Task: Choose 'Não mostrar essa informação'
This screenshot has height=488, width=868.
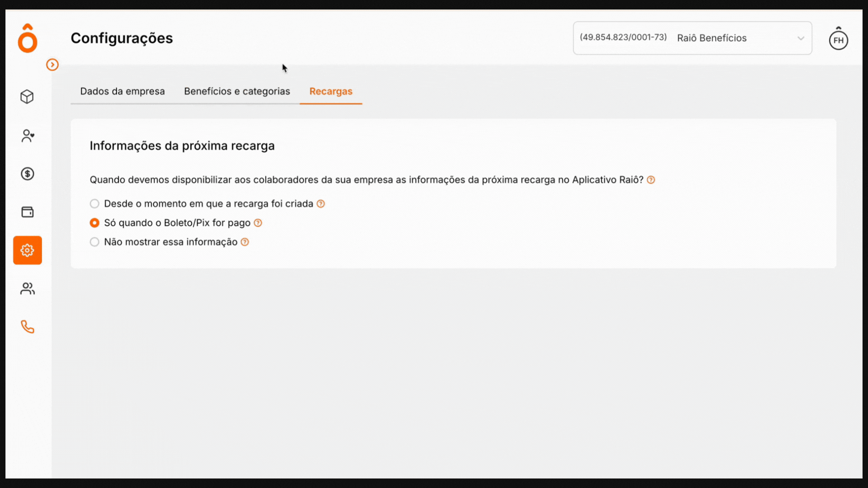Action: (x=94, y=242)
